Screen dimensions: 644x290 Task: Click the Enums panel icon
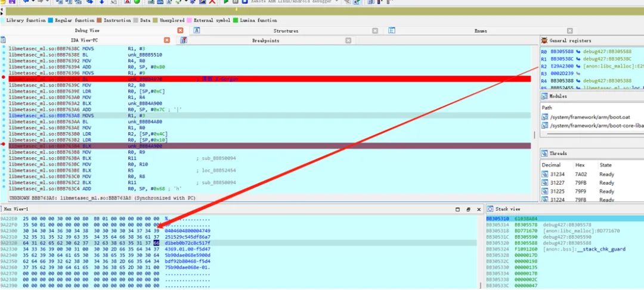[391, 30]
